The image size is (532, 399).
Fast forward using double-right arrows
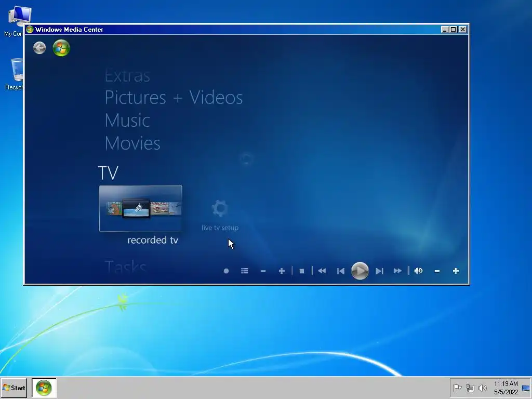pyautogui.click(x=397, y=271)
